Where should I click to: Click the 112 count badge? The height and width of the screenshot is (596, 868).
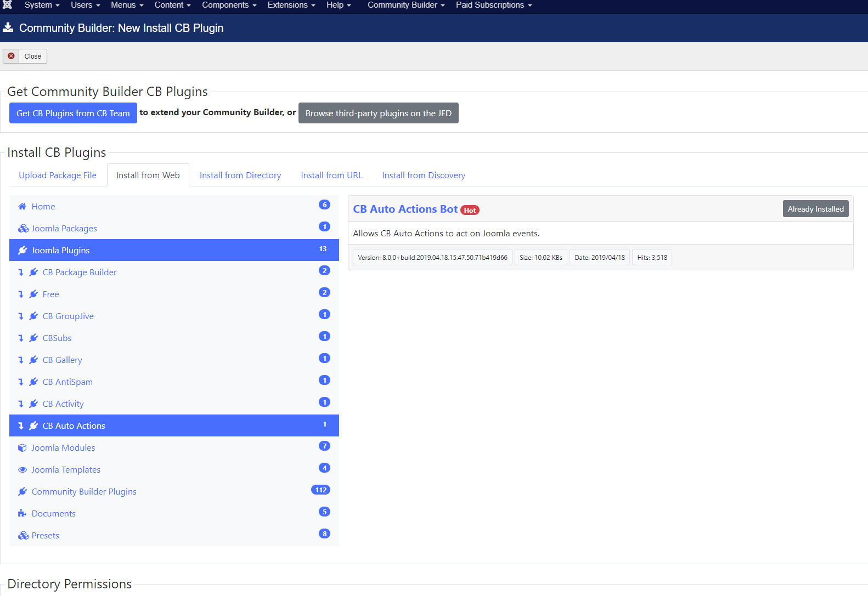pos(320,490)
